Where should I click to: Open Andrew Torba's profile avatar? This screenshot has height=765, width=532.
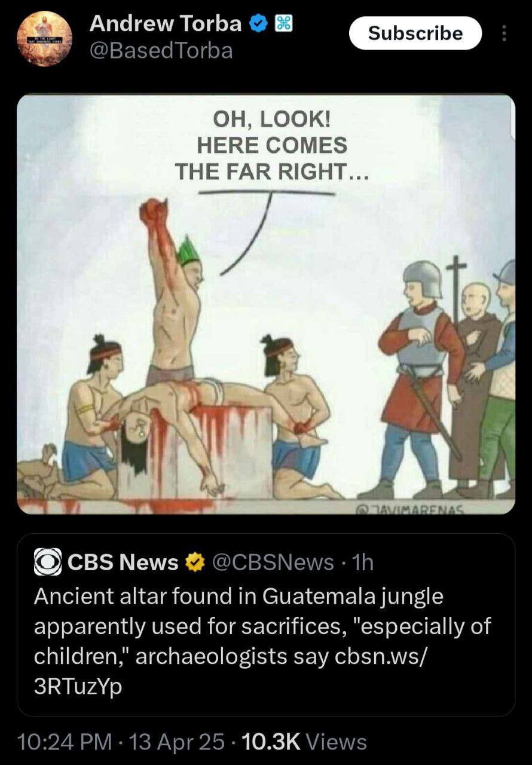point(44,38)
